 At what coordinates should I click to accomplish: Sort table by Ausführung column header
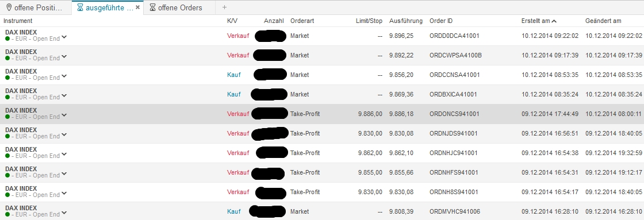(406, 21)
